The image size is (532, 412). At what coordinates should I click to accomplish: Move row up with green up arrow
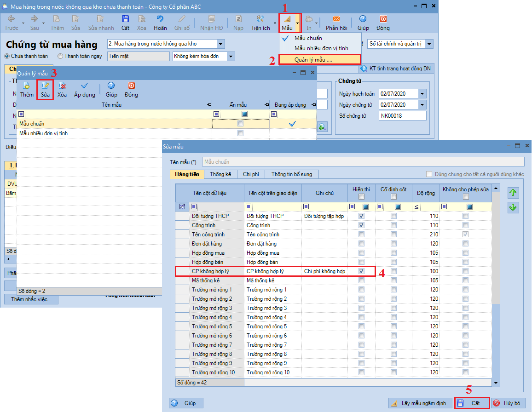tap(513, 193)
